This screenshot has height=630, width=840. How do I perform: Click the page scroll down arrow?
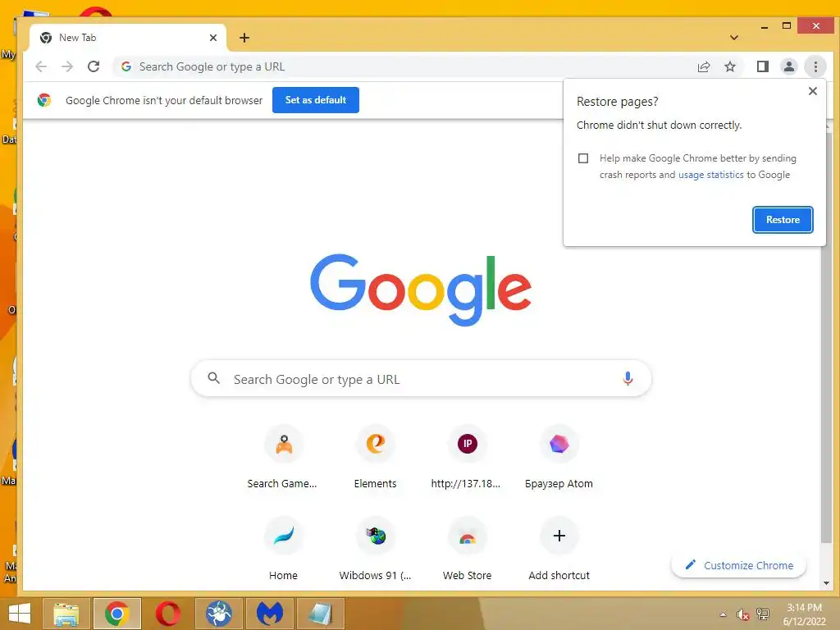point(826,583)
